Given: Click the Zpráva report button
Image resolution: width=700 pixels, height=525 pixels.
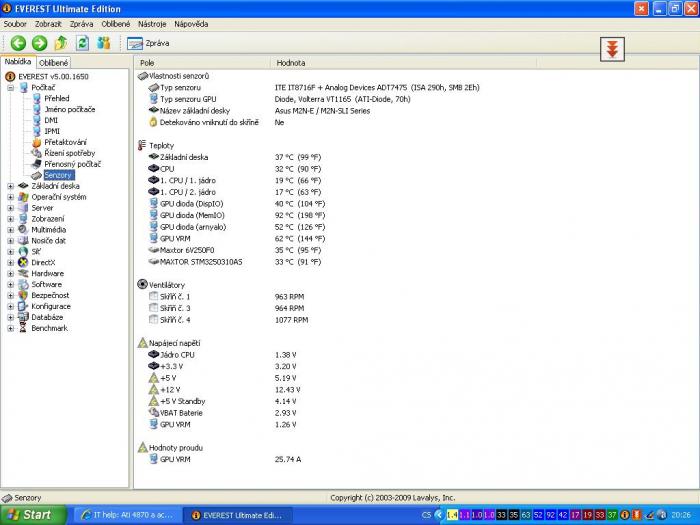Looking at the screenshot, I should [x=149, y=43].
